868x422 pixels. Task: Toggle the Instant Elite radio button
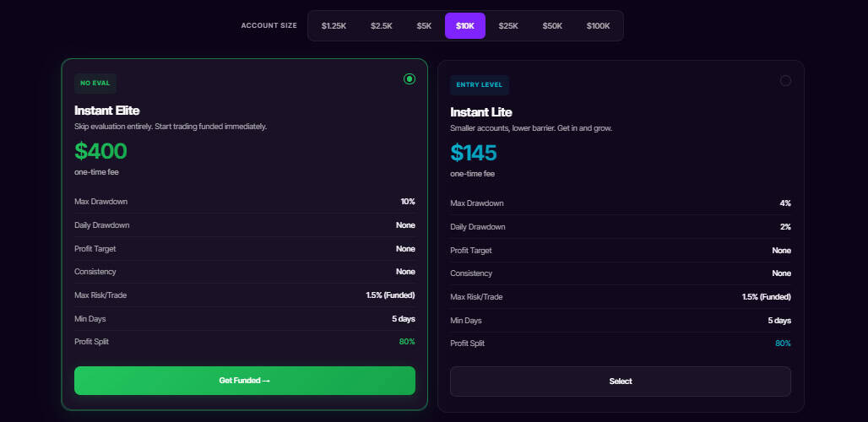pyautogui.click(x=410, y=79)
